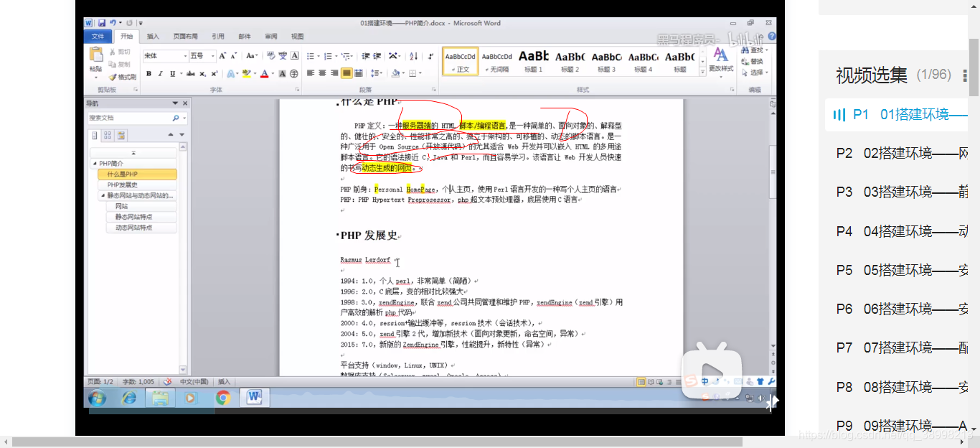This screenshot has height=448, width=980.
Task: Open the View (视图) ribbon tab
Action: click(x=297, y=36)
